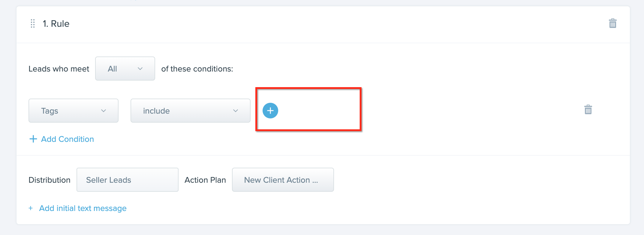Click the Add Condition link
The height and width of the screenshot is (235, 644).
pos(68,139)
